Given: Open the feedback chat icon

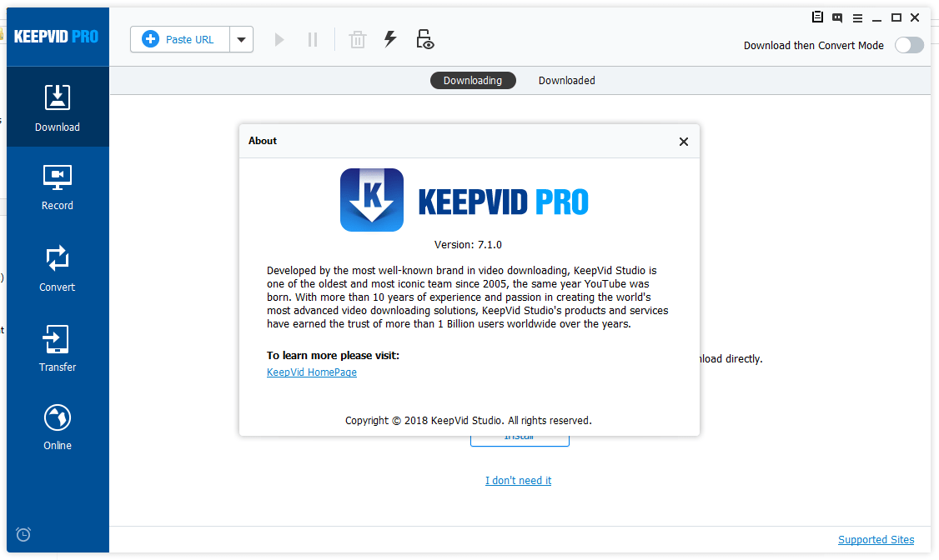Looking at the screenshot, I should pos(837,18).
